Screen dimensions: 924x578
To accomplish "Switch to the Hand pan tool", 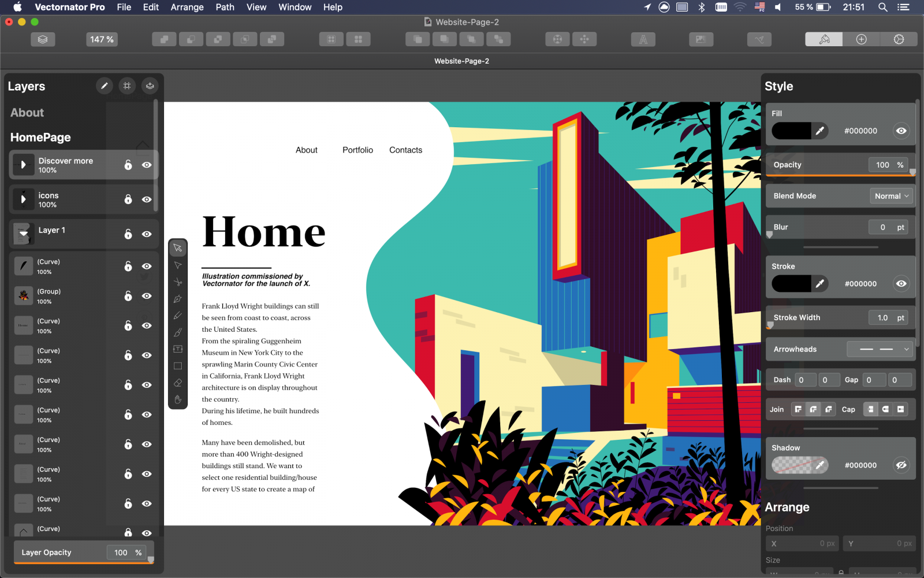I will 178,399.
